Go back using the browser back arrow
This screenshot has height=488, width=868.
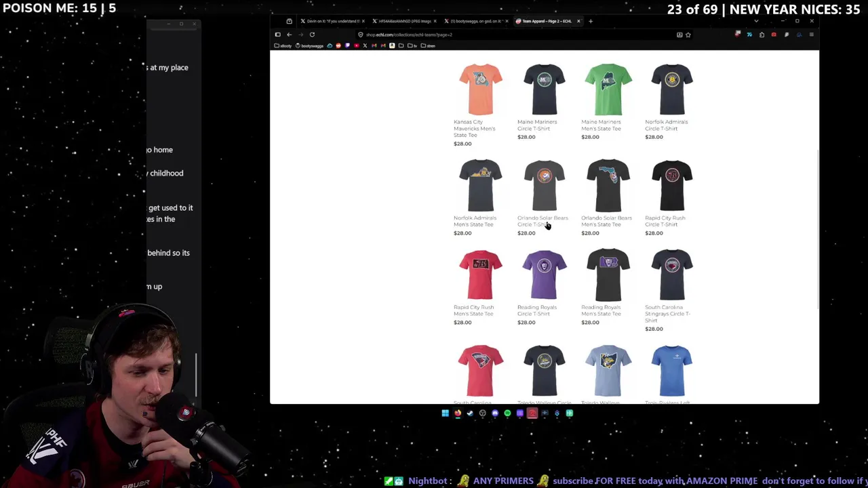pos(289,35)
